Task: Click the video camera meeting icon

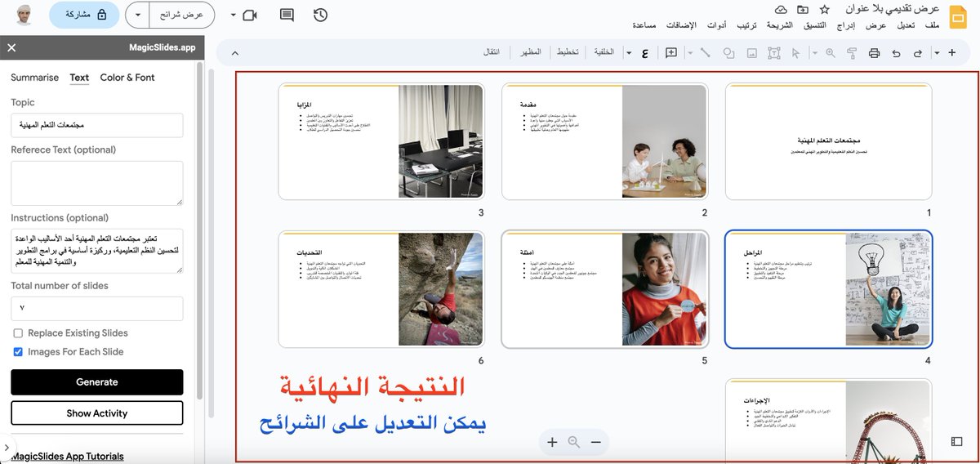Action: 250,15
